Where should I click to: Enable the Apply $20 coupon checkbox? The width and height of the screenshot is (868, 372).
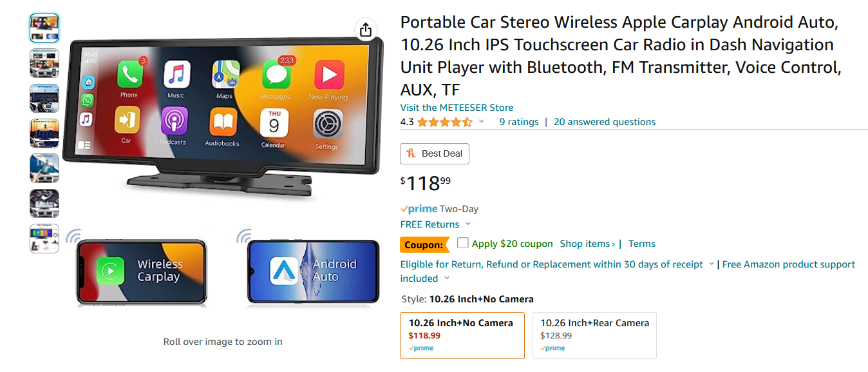pos(462,243)
